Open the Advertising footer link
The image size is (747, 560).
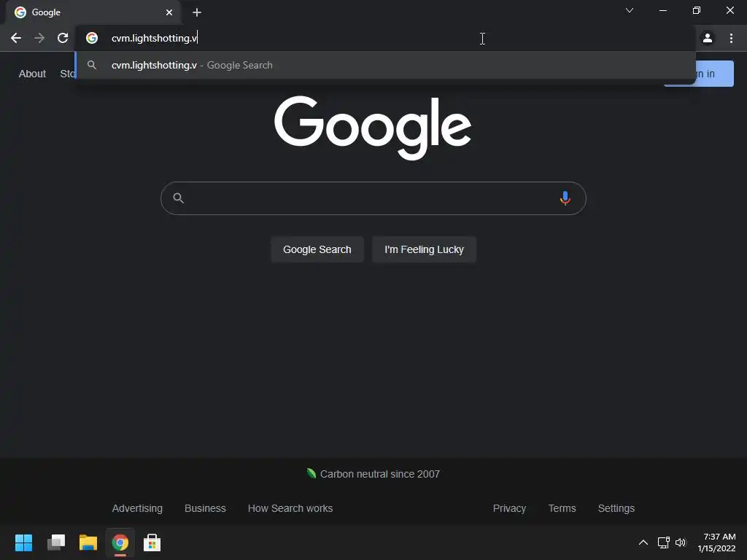click(137, 508)
